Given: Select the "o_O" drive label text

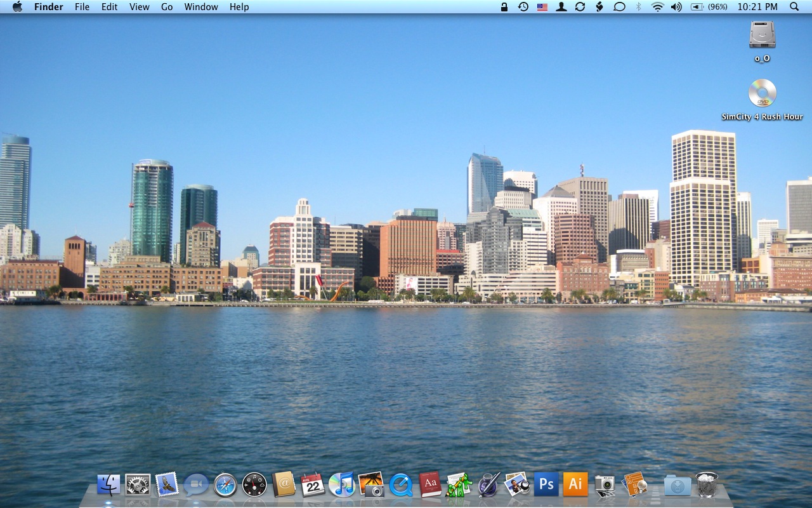Looking at the screenshot, I should (762, 58).
